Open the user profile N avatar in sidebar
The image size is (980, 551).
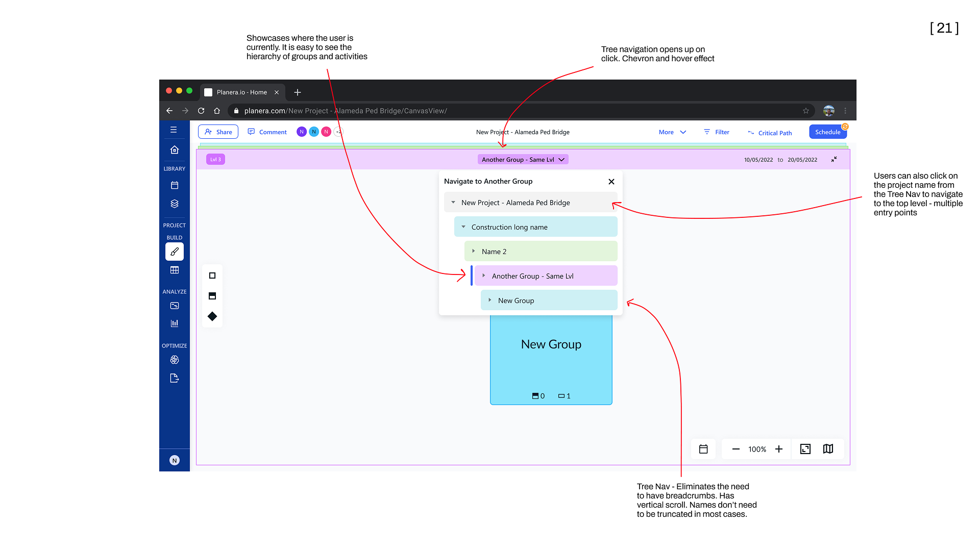point(175,460)
